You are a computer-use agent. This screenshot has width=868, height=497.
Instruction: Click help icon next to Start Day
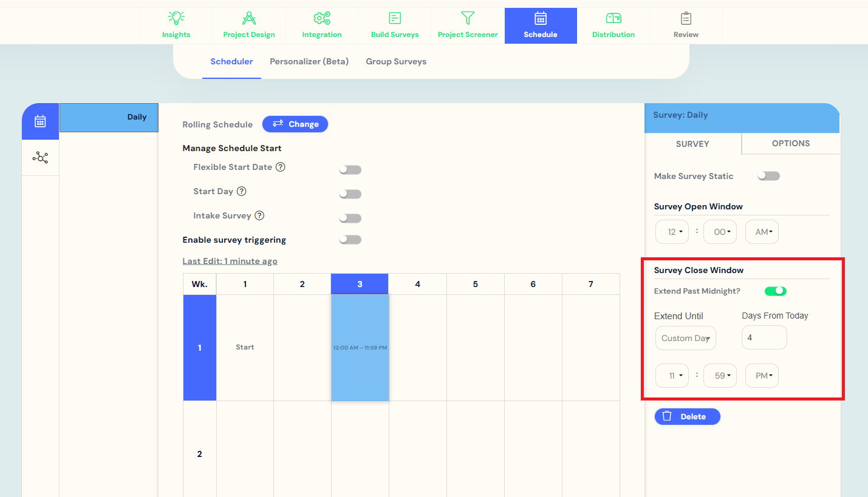(242, 191)
